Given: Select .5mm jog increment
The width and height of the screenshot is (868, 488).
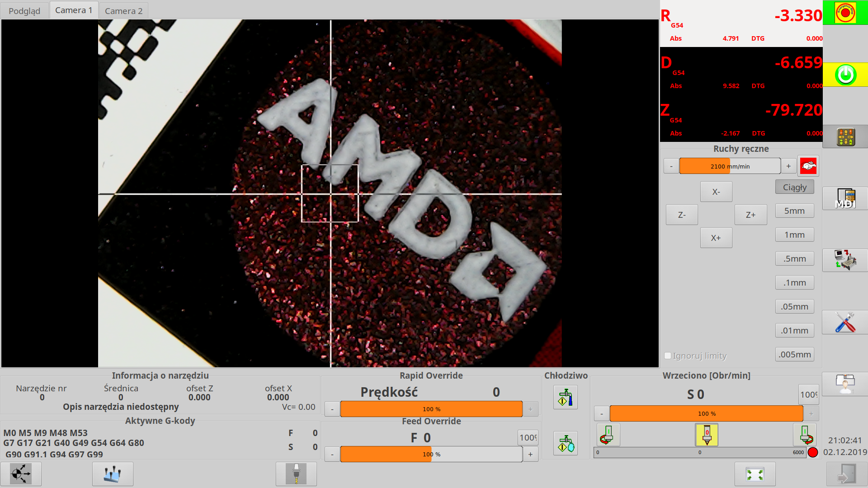Looking at the screenshot, I should pos(794,259).
